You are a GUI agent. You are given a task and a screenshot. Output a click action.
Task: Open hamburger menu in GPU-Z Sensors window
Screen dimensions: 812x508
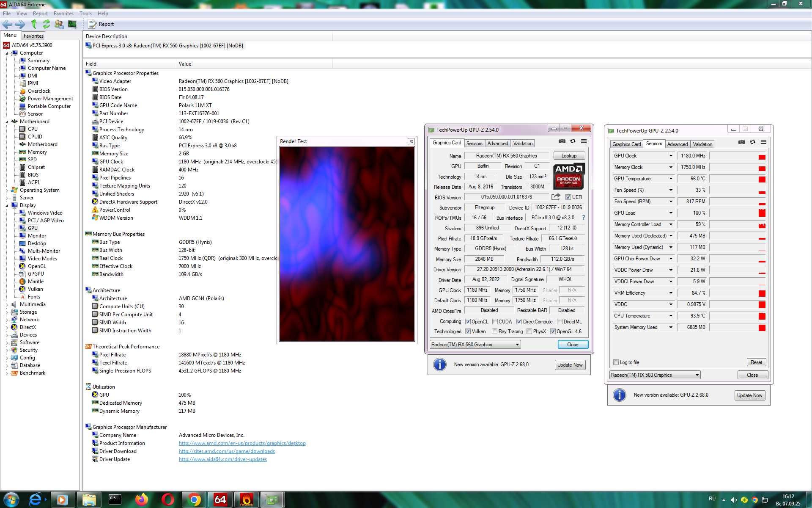[763, 142]
